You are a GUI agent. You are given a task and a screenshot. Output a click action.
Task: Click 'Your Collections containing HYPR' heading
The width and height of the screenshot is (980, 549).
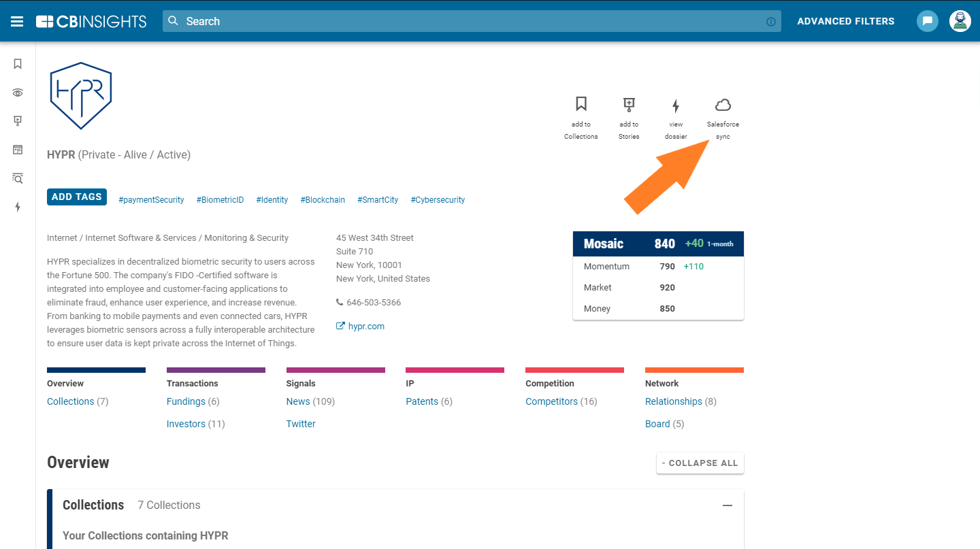pyautogui.click(x=146, y=536)
